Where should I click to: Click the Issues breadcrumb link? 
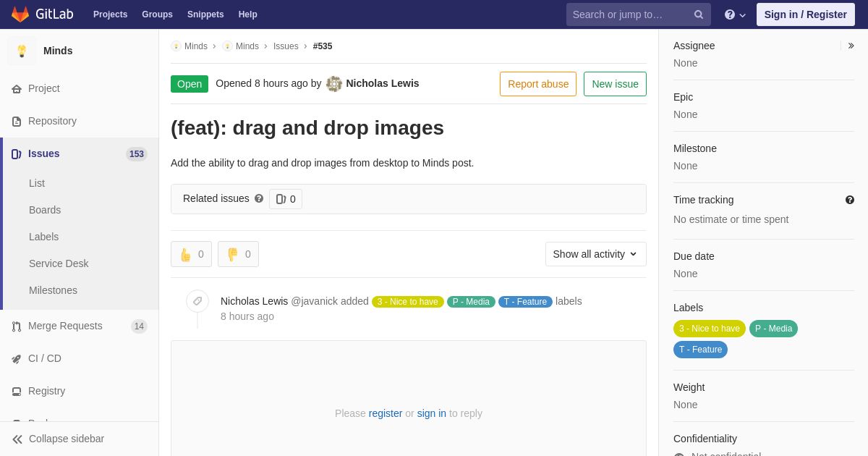pyautogui.click(x=286, y=46)
